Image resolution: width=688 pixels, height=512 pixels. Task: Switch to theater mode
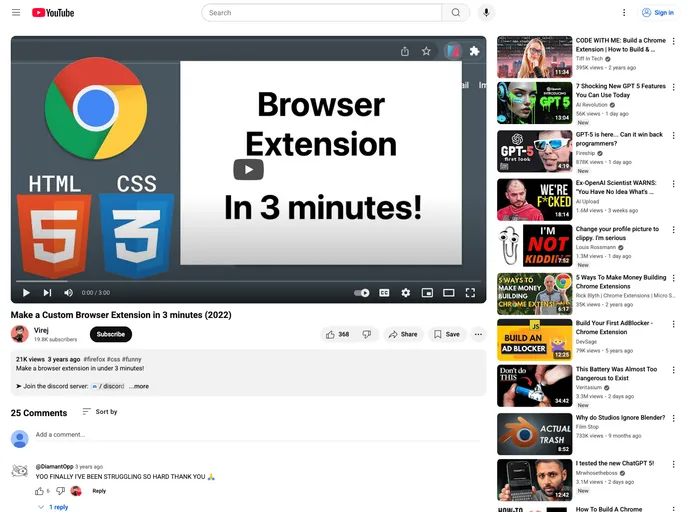[x=448, y=293]
